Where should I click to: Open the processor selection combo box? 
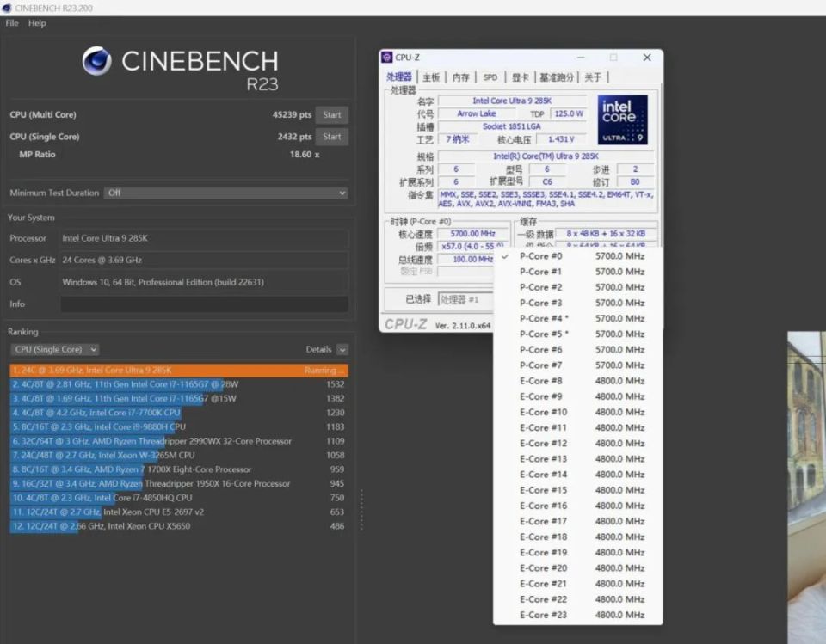coord(465,300)
